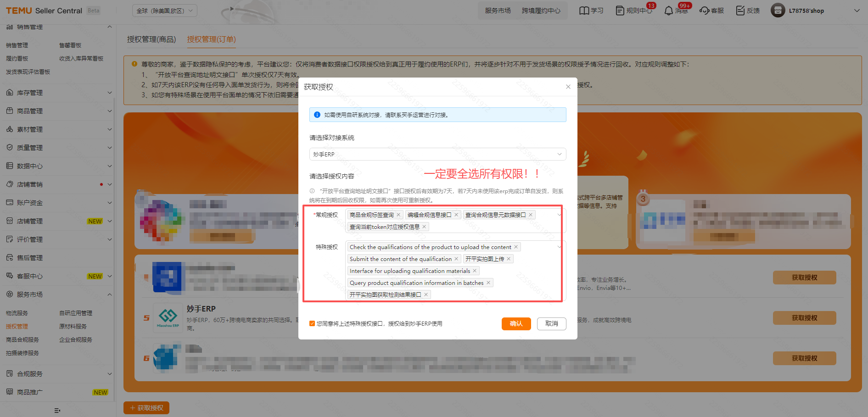Open 商品合规服务 in the sidebar
Image resolution: width=868 pixels, height=417 pixels.
coord(22,339)
